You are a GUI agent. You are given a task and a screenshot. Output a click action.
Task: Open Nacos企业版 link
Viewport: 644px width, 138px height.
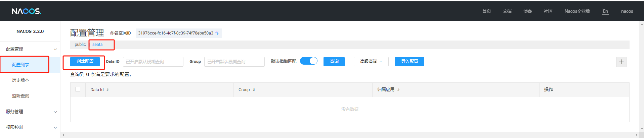pos(577,11)
